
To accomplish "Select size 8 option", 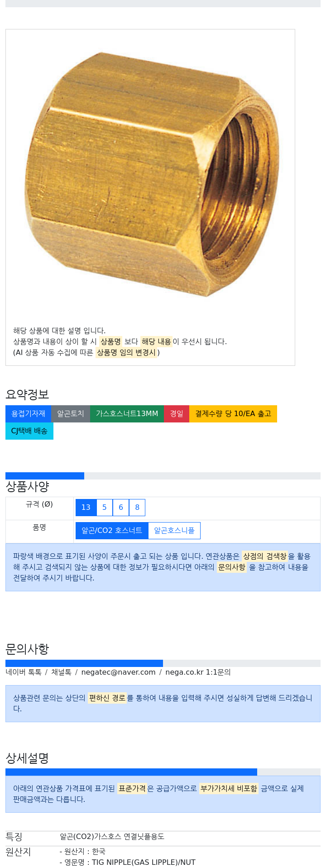I will (x=137, y=507).
